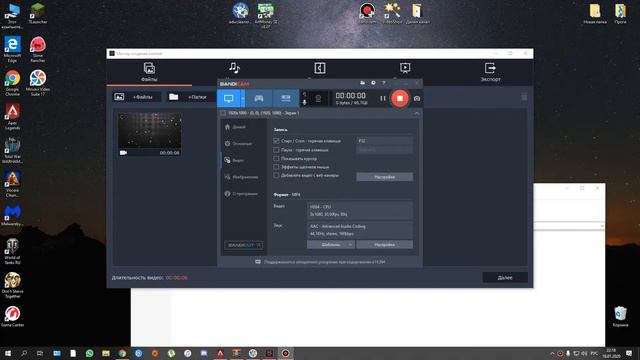
Task: Toggle Пауза hotkey checkbox
Action: [x=276, y=150]
